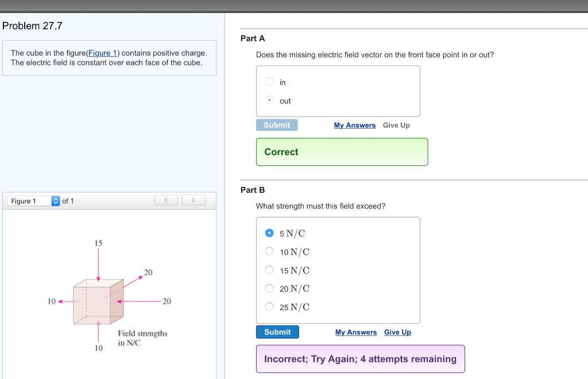Click the previous figure arrow

click(165, 200)
